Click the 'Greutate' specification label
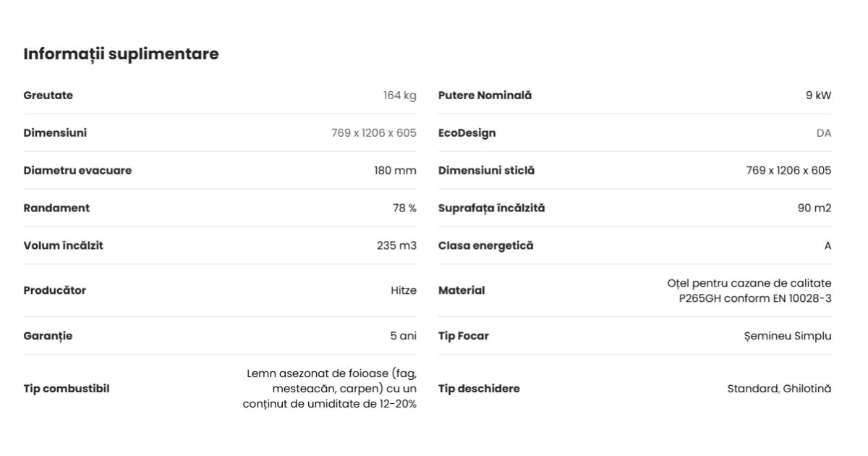 pos(48,96)
